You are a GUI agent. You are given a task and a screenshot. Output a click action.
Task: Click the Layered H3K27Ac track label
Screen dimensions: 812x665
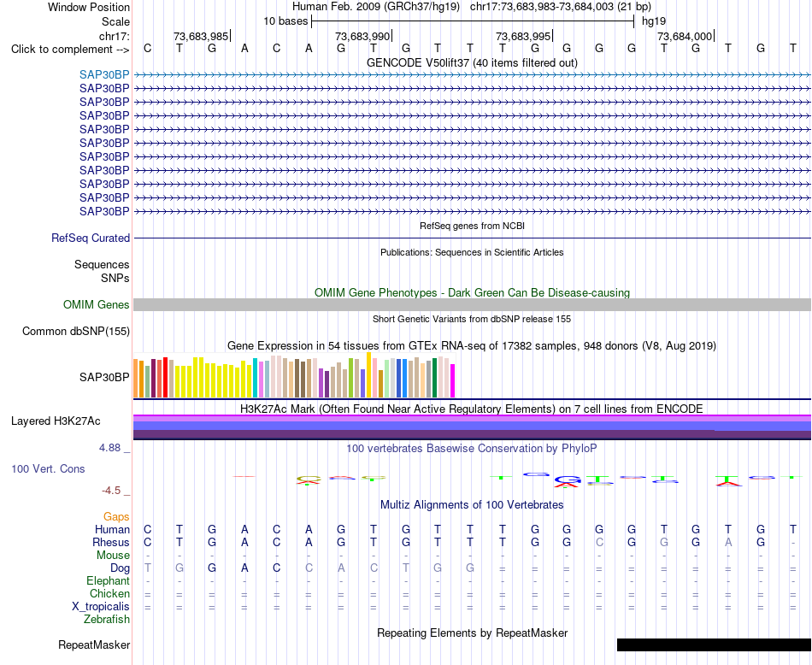click(x=56, y=421)
